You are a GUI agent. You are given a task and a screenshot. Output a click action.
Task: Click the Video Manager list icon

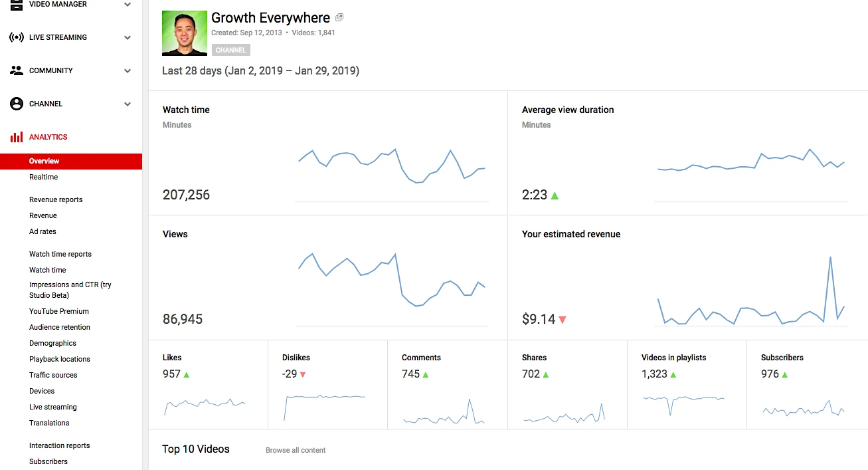(15, 4)
